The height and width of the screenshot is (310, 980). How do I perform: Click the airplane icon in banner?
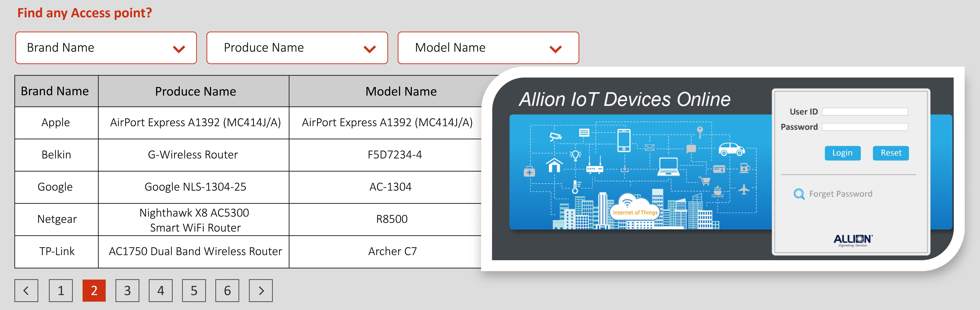click(744, 189)
